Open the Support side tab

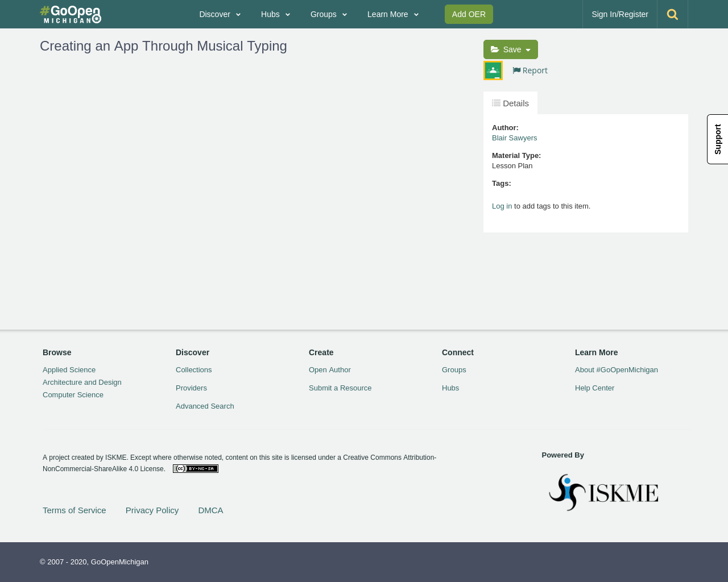click(718, 139)
